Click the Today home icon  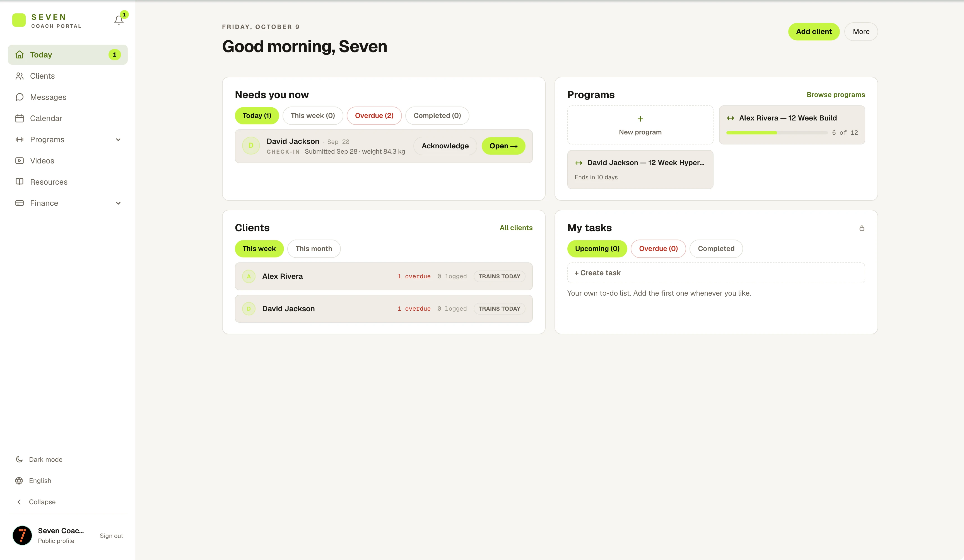(x=20, y=55)
